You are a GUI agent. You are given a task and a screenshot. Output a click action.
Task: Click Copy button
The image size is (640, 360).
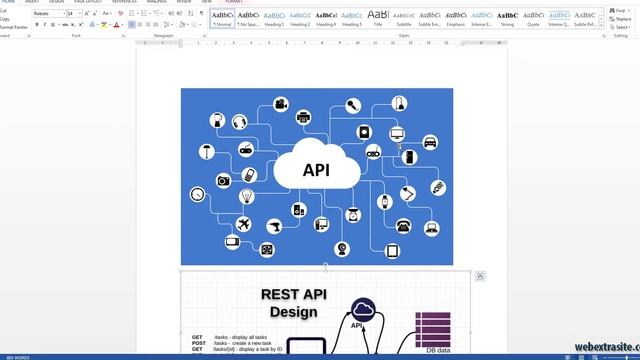tap(4, 19)
